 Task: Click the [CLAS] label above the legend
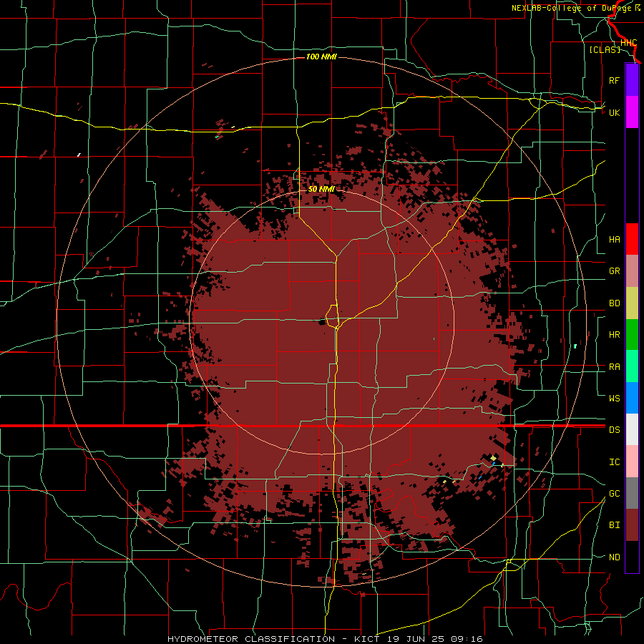[x=605, y=50]
